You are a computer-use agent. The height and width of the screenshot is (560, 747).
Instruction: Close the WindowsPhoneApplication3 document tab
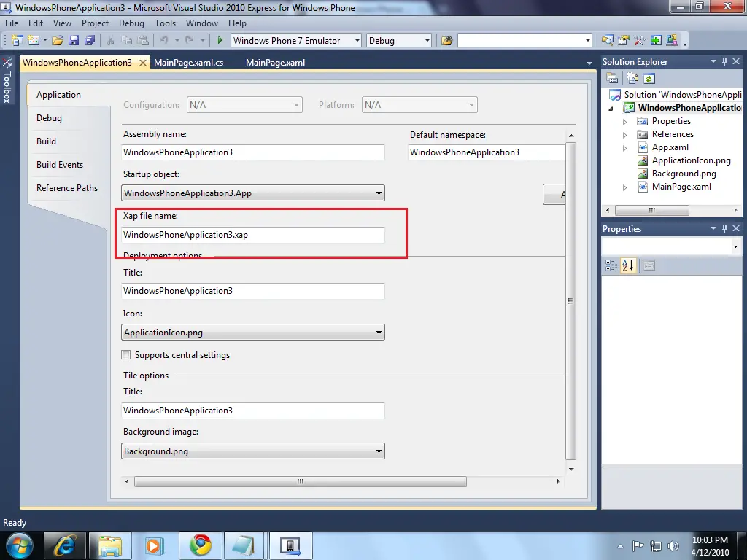tap(143, 63)
